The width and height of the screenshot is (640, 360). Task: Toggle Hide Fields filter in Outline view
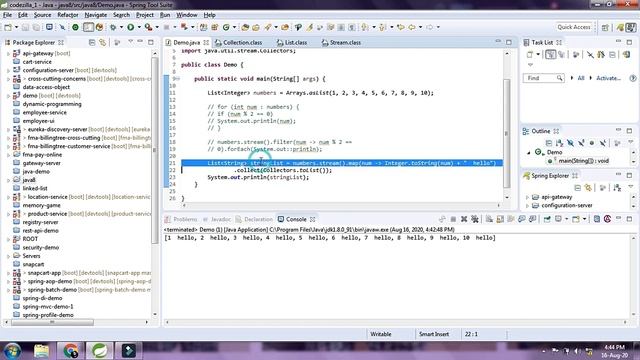click(x=570, y=143)
